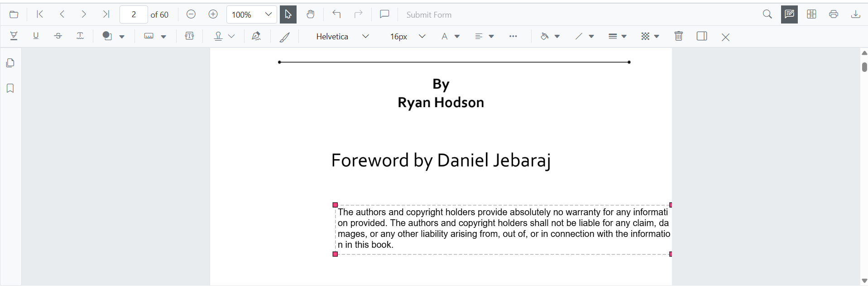Image resolution: width=868 pixels, height=288 pixels.
Task: Click inside the selected free text annotation
Action: coord(503,229)
